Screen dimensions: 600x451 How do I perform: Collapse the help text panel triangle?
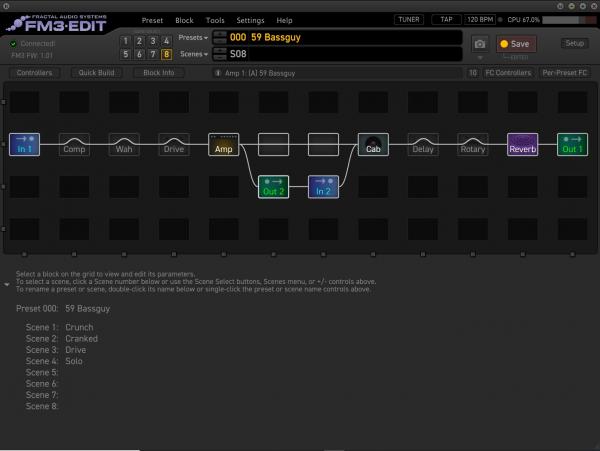click(7, 285)
